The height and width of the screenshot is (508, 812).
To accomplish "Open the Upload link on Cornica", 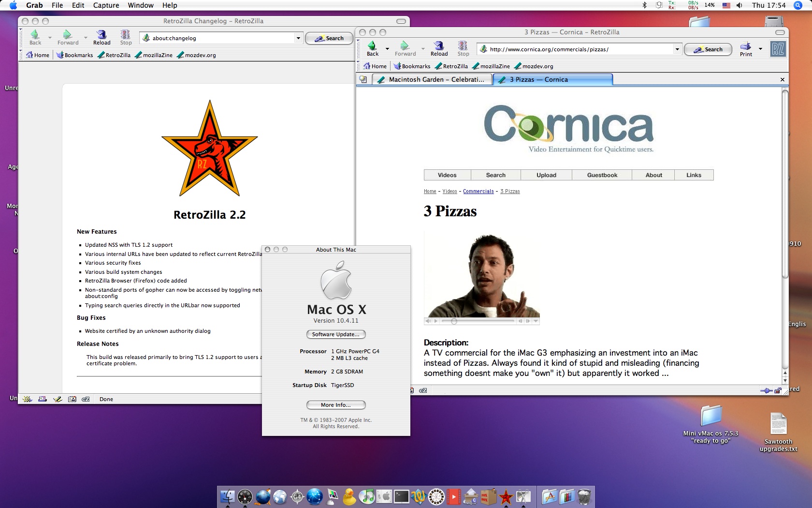I will [546, 175].
